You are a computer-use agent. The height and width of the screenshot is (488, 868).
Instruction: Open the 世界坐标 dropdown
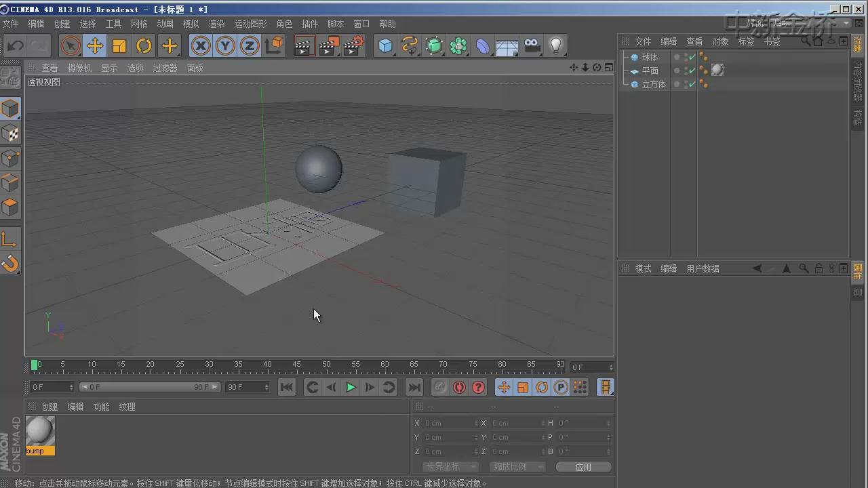click(x=451, y=467)
